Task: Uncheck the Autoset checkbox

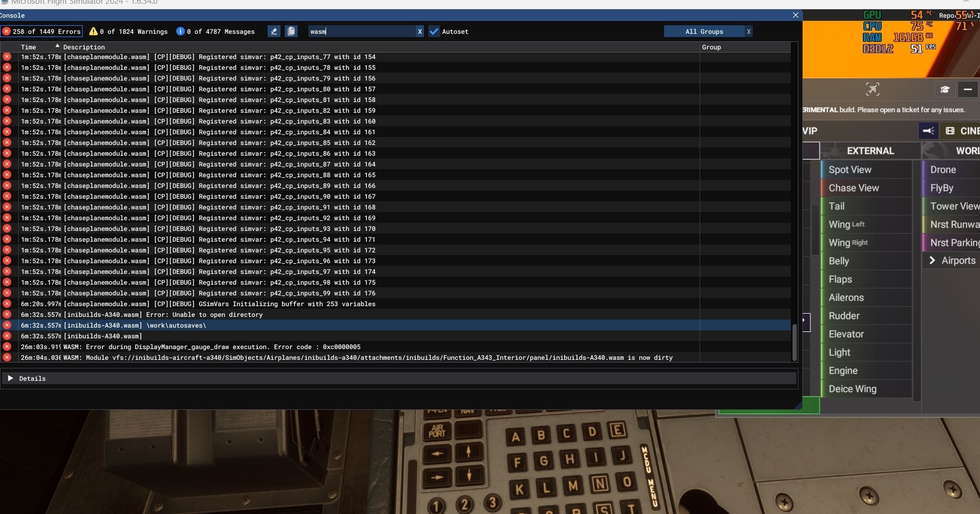Action: click(x=434, y=32)
